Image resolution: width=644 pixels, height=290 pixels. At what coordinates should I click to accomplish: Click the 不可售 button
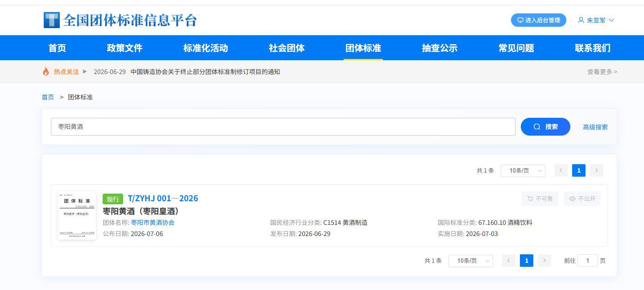540,199
